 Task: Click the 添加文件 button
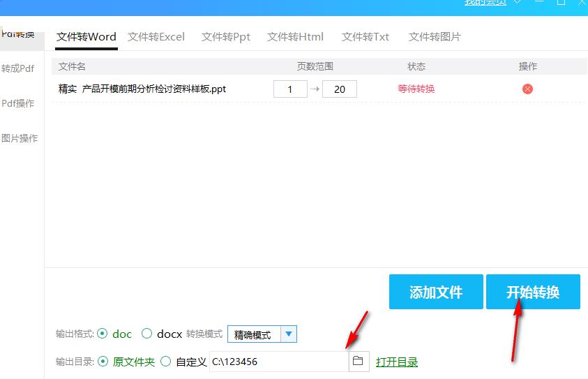point(436,292)
